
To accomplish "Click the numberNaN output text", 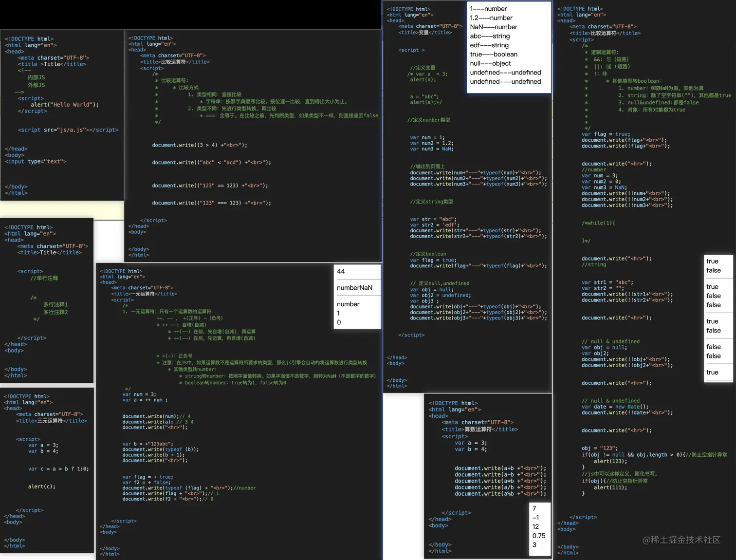I will 355,288.
